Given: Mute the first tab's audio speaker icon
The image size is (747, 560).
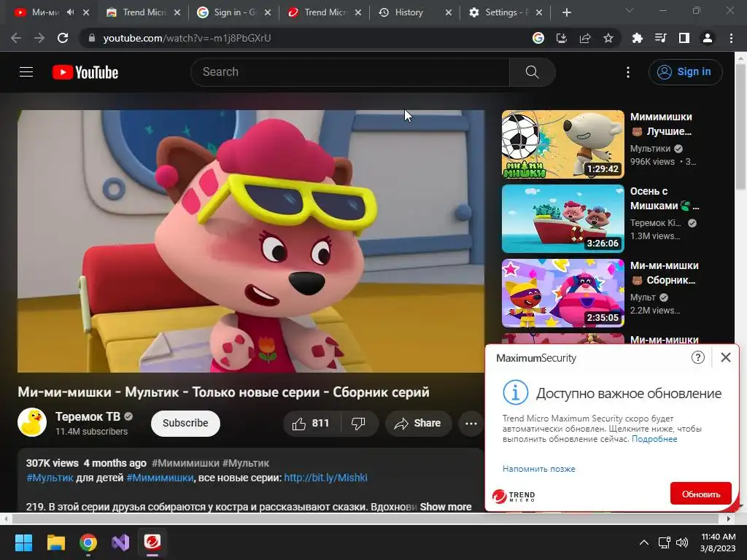Looking at the screenshot, I should click(71, 12).
